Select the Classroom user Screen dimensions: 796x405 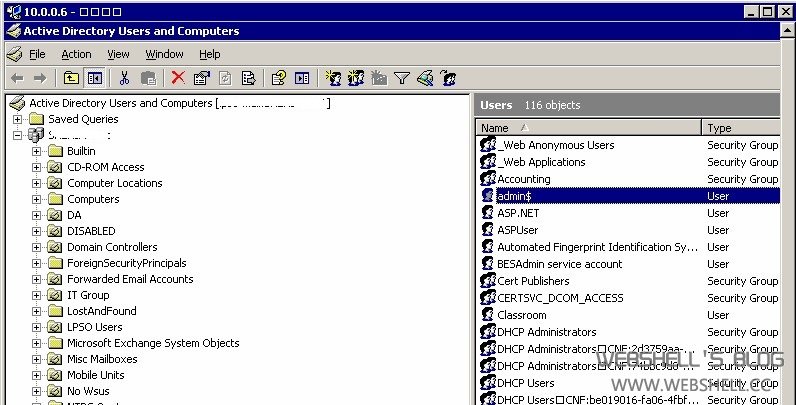point(521,315)
